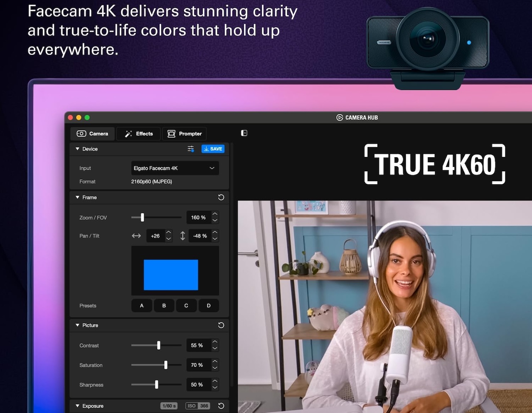Click the 2160p60 (MJPEG) format value
Viewport: 532px width, 413px height.
click(x=152, y=181)
